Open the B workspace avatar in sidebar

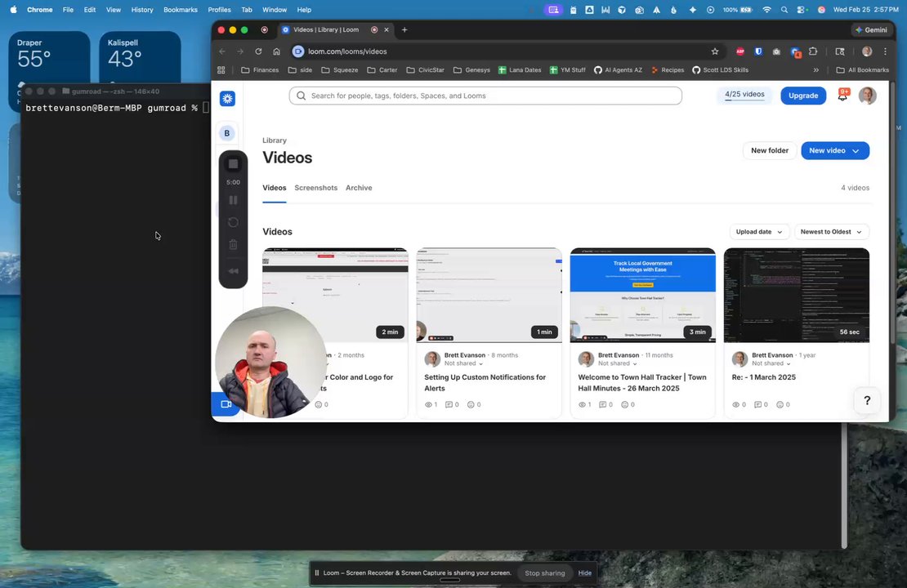click(x=227, y=133)
